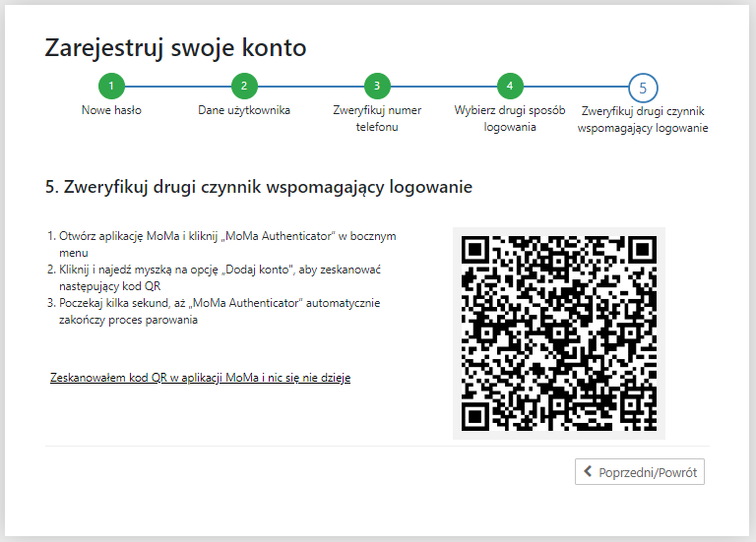Image resolution: width=756 pixels, height=542 pixels.
Task: Select "Wybierz drugi sposób logowania" step label
Action: click(x=510, y=119)
